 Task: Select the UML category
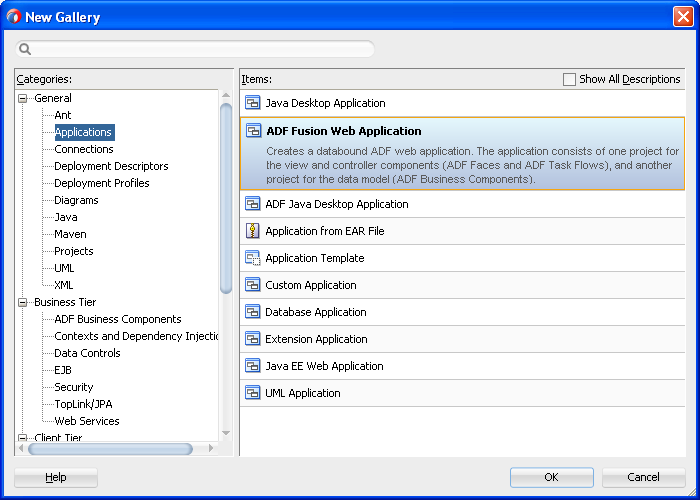pyautogui.click(x=64, y=268)
